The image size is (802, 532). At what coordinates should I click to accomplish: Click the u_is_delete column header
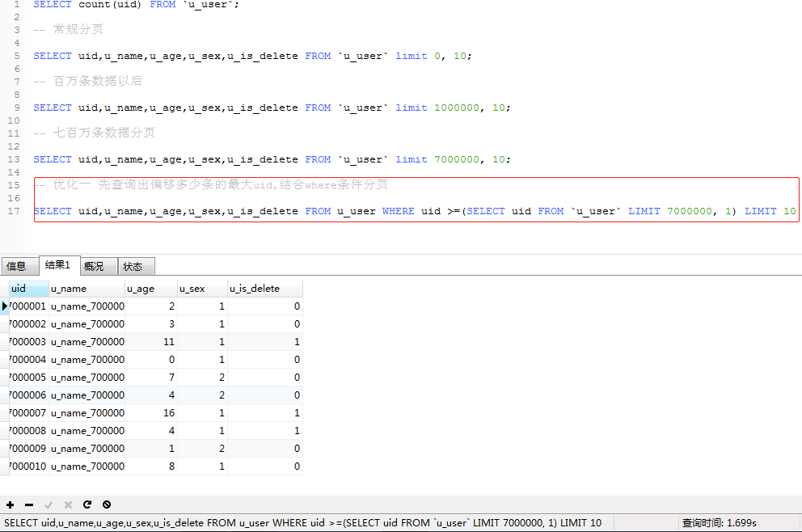pyautogui.click(x=265, y=289)
